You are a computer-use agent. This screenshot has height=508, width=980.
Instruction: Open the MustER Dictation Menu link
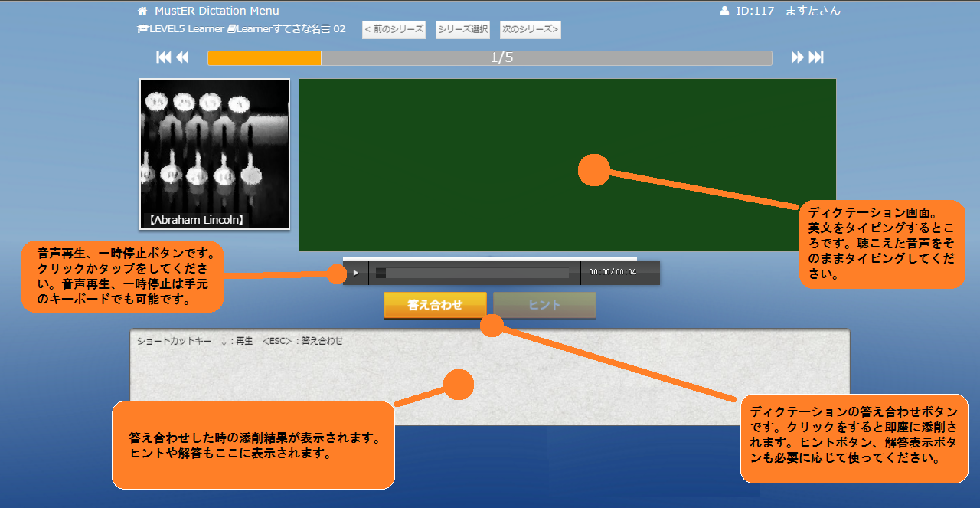pos(216,11)
